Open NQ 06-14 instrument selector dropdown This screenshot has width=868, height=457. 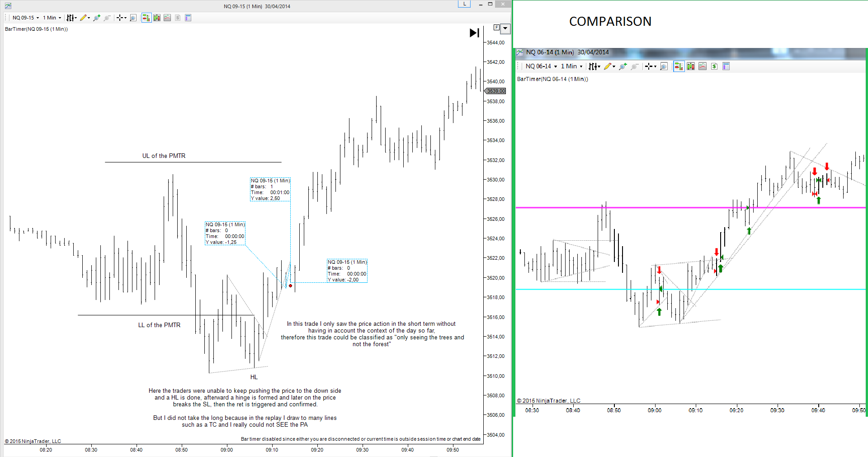[x=541, y=66]
